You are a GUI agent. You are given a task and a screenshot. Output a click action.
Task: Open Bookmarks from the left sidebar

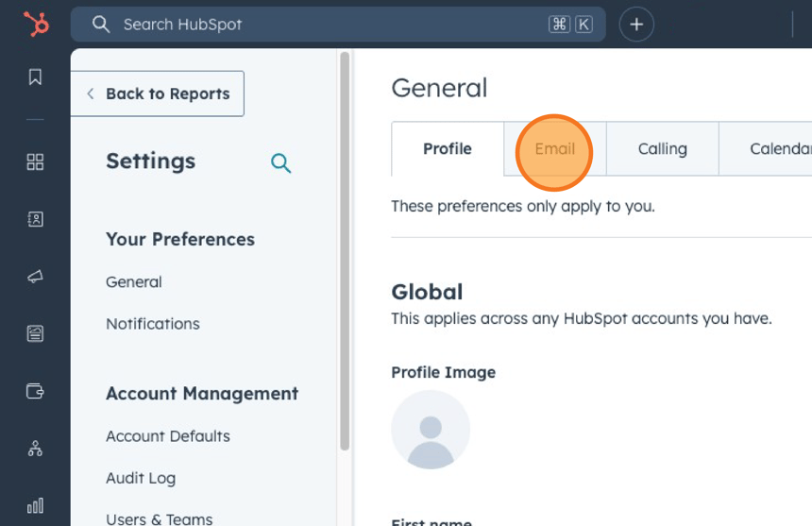(x=35, y=76)
